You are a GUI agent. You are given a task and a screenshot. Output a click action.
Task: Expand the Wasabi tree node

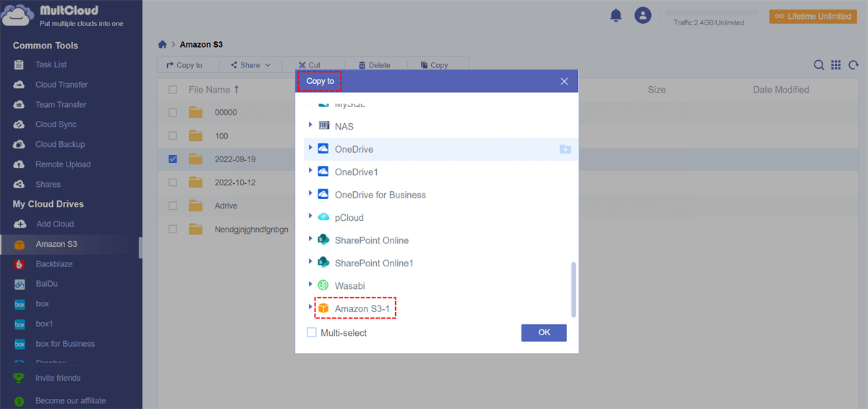click(310, 284)
